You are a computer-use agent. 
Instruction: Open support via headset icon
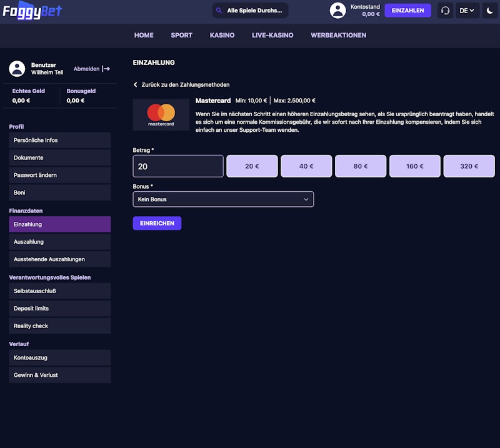coord(445,11)
